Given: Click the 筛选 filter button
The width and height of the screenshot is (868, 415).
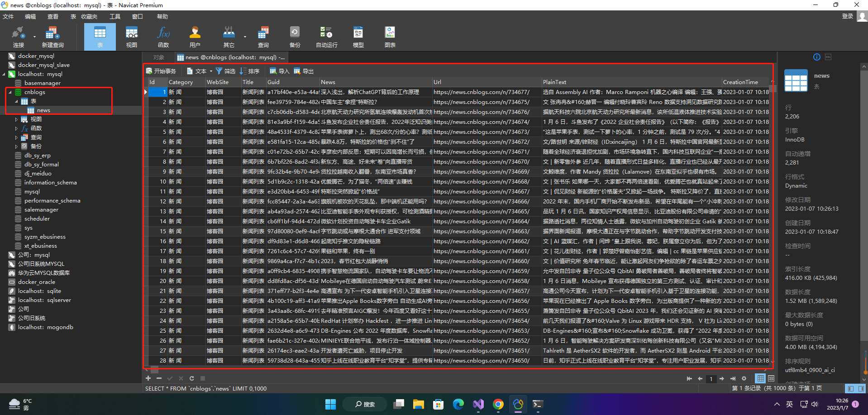Looking at the screenshot, I should coord(225,71).
